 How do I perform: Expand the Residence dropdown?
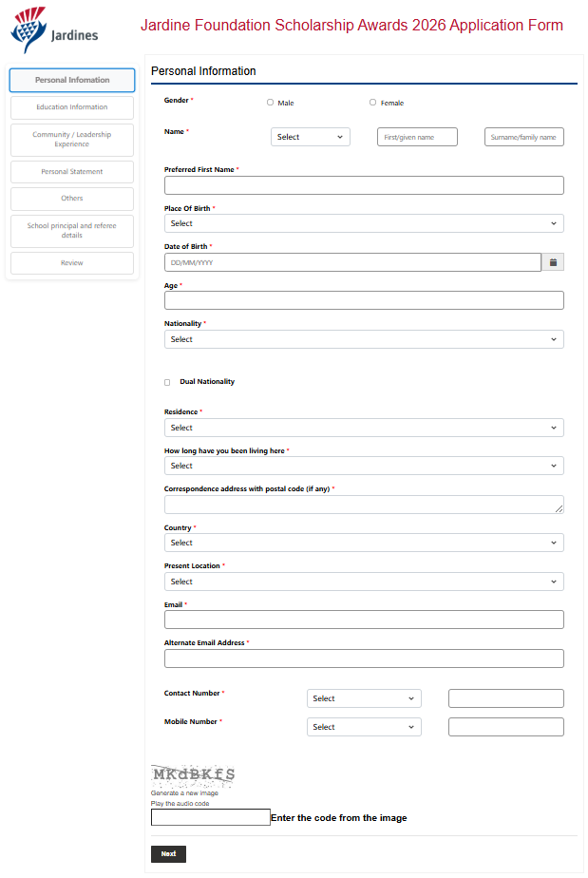[x=364, y=429]
